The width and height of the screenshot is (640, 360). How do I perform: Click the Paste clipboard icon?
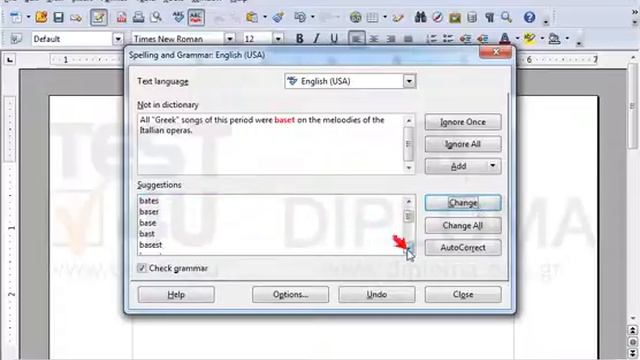click(x=252, y=17)
